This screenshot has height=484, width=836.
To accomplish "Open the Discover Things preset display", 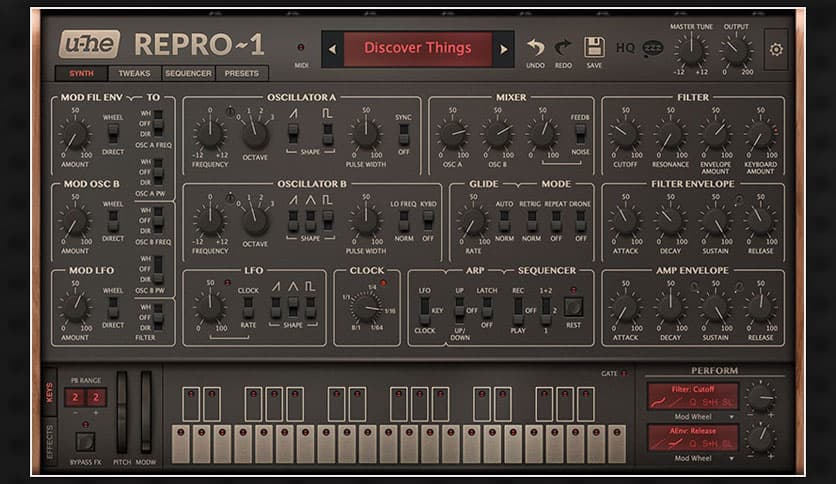I will (418, 48).
